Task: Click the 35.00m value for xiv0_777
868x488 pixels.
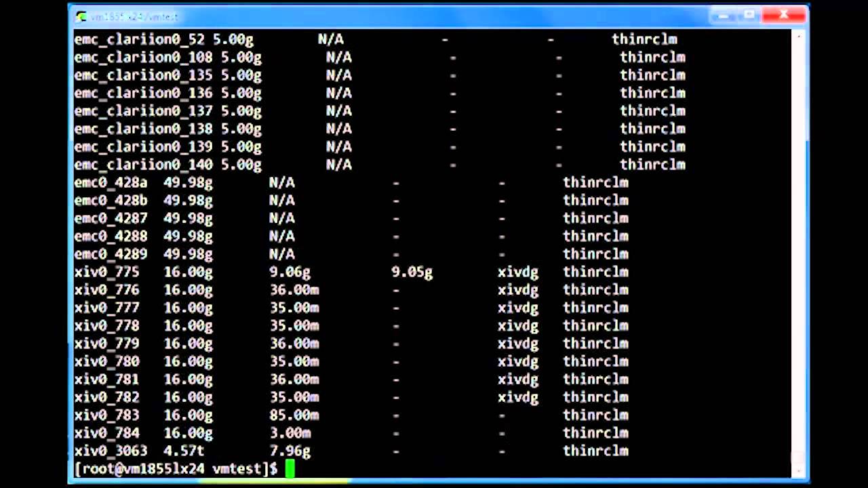Action: [294, 308]
